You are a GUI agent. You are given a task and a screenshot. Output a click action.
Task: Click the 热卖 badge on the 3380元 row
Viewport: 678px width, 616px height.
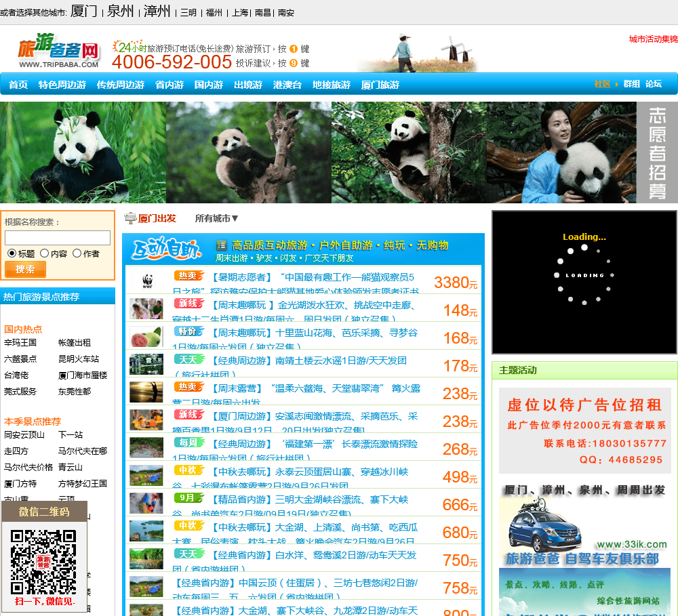coord(189,276)
